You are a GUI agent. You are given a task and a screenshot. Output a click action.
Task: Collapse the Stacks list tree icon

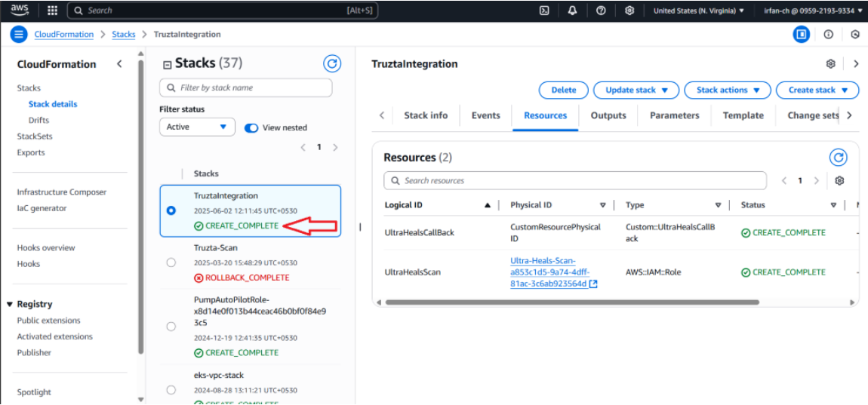tap(167, 66)
